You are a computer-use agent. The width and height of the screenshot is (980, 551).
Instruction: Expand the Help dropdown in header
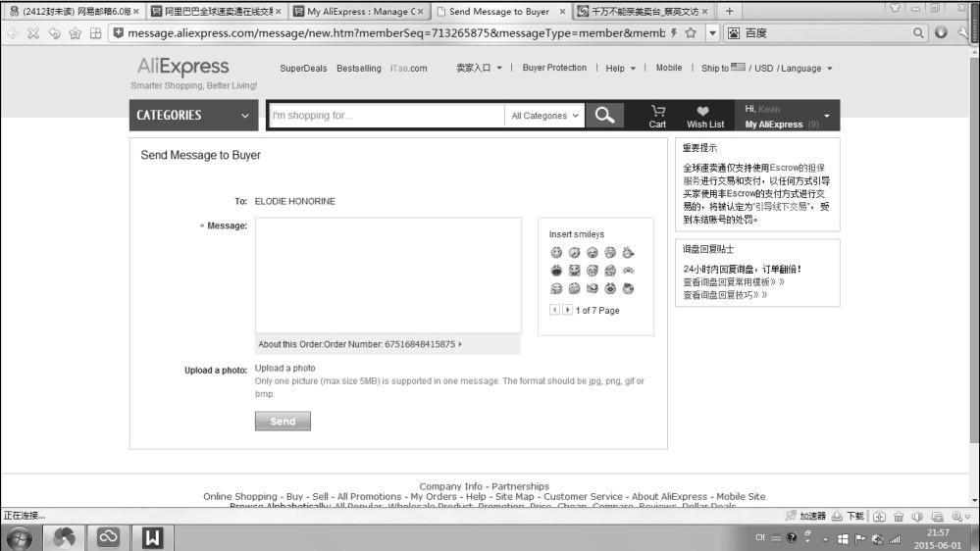[x=620, y=68]
